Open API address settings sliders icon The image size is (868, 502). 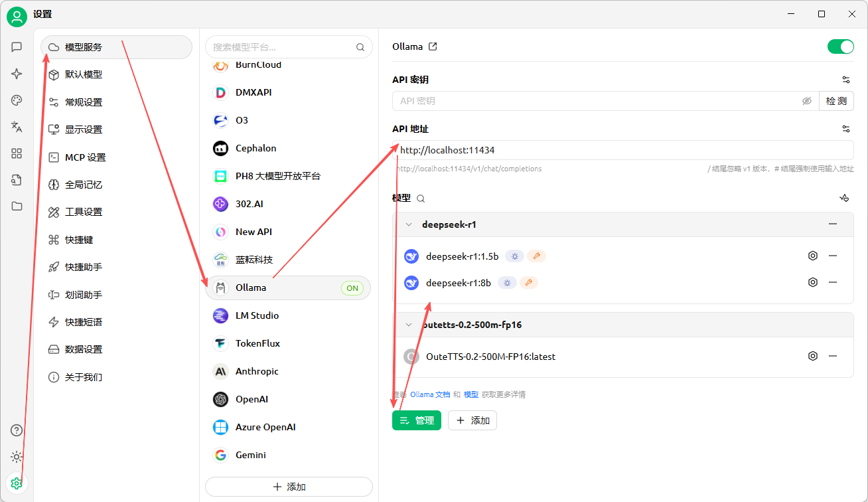coord(846,129)
